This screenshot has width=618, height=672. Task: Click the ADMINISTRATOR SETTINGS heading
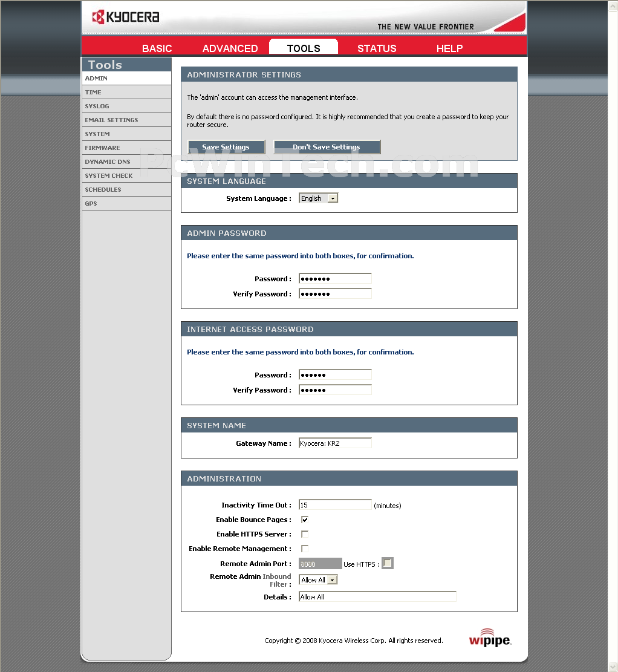click(x=244, y=74)
